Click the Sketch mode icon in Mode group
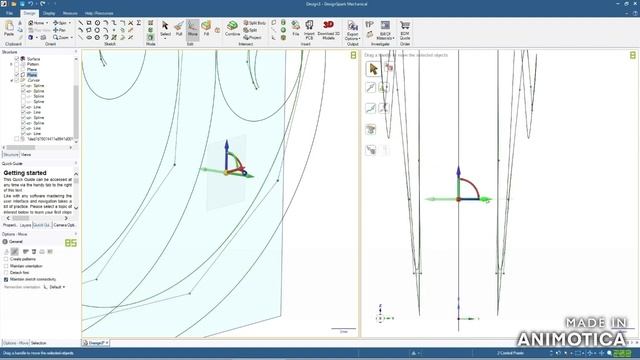 click(151, 23)
